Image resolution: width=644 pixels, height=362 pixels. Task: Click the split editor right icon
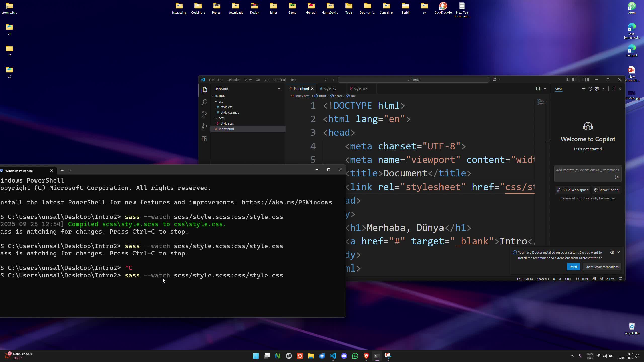(x=538, y=89)
